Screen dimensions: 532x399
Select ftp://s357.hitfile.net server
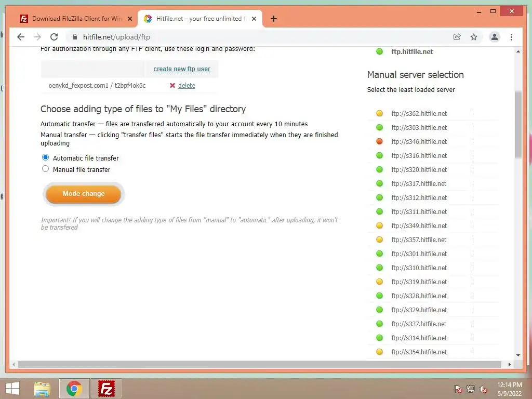click(419, 240)
